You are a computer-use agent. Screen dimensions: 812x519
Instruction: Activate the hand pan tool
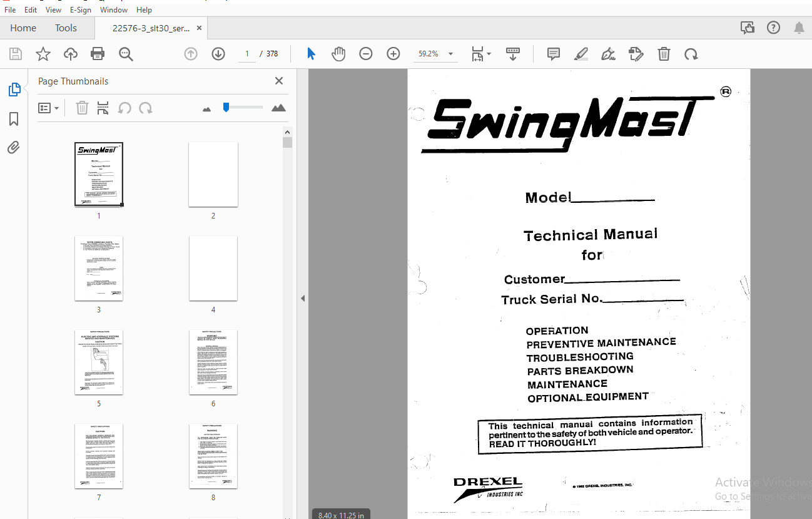338,54
